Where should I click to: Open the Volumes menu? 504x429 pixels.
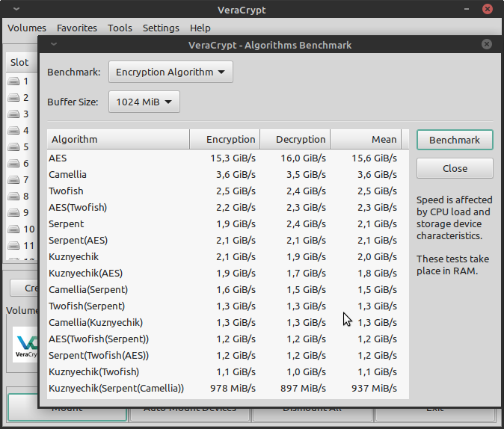coord(27,28)
